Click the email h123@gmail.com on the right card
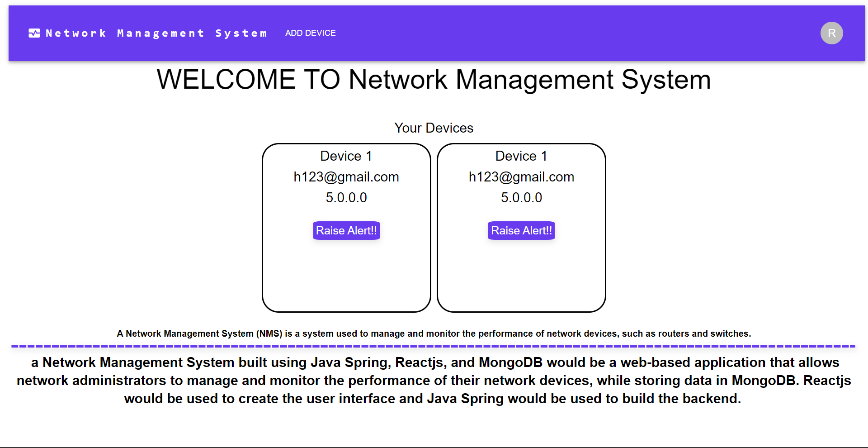868x448 pixels. (521, 177)
